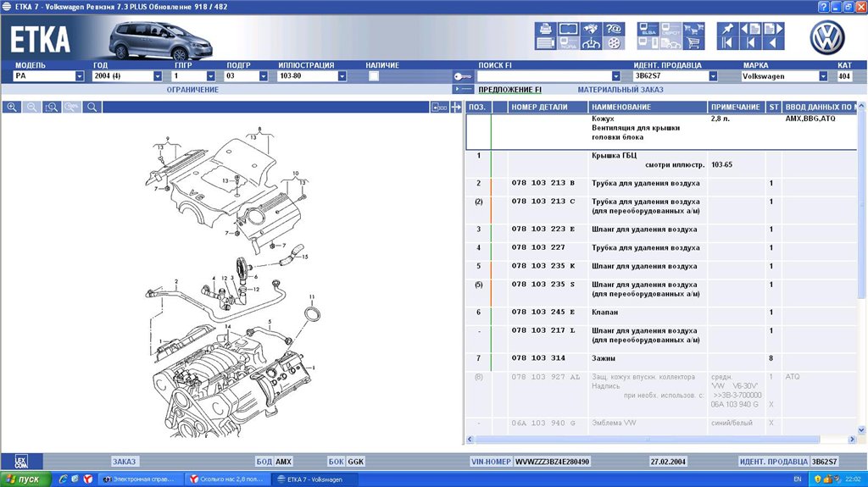Click inside the ПОИСК FI input field
The image size is (868, 487).
tap(544, 76)
